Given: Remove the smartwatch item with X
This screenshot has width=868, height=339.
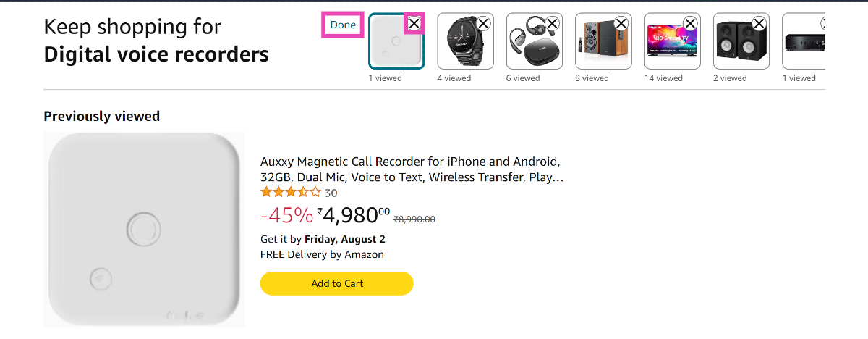Looking at the screenshot, I should point(483,24).
